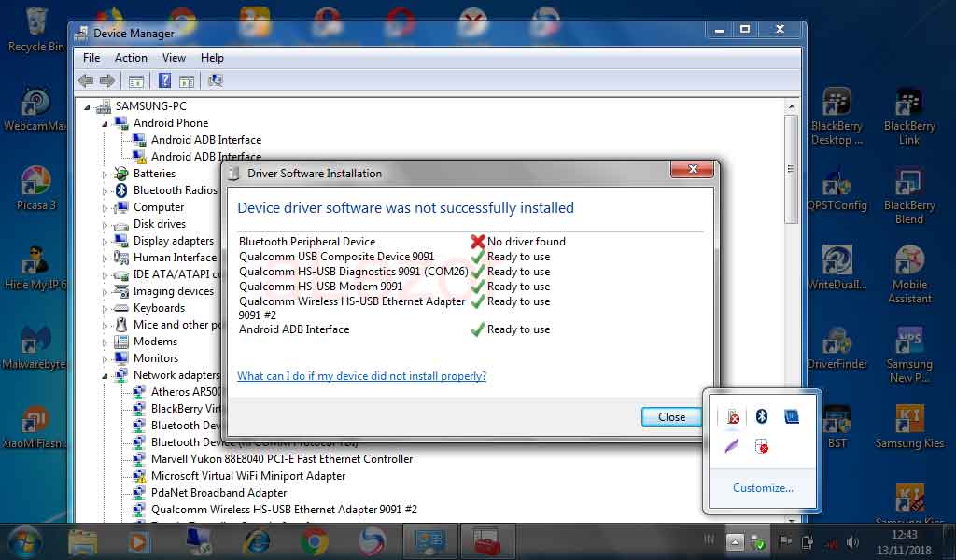
Task: Click the purple feather icon in tray popup
Action: 732,446
